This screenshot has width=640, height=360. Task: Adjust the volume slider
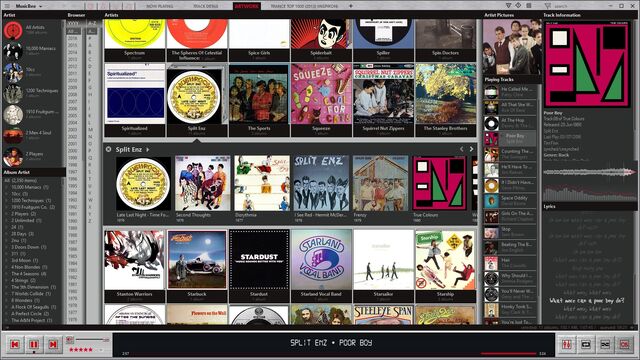tap(92, 340)
